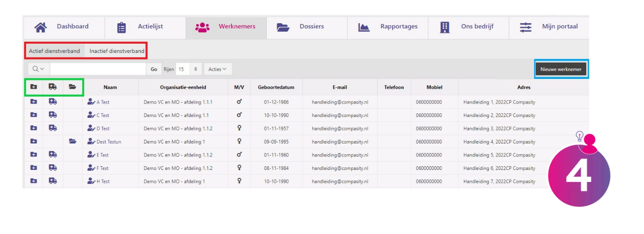This screenshot has width=644, height=234.
Task: Click the gender symbol in A Test row
Action: (239, 102)
